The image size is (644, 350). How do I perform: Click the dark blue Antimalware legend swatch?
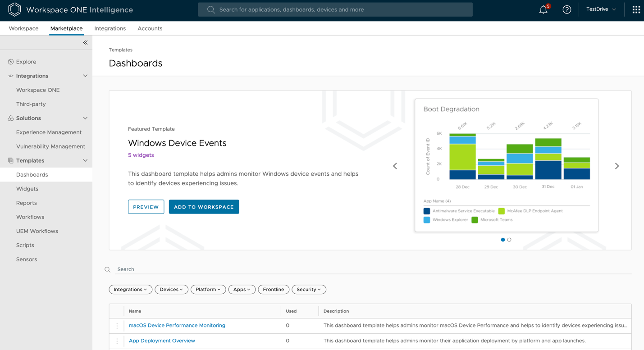[427, 211]
